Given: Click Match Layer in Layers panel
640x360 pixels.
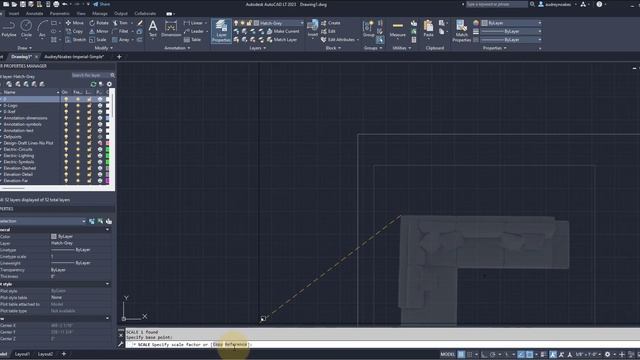Looking at the screenshot, I should tap(282, 40).
